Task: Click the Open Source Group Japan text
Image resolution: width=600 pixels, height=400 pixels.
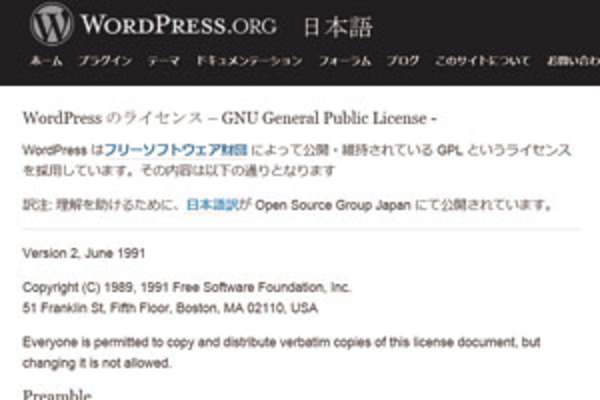Action: 333,205
